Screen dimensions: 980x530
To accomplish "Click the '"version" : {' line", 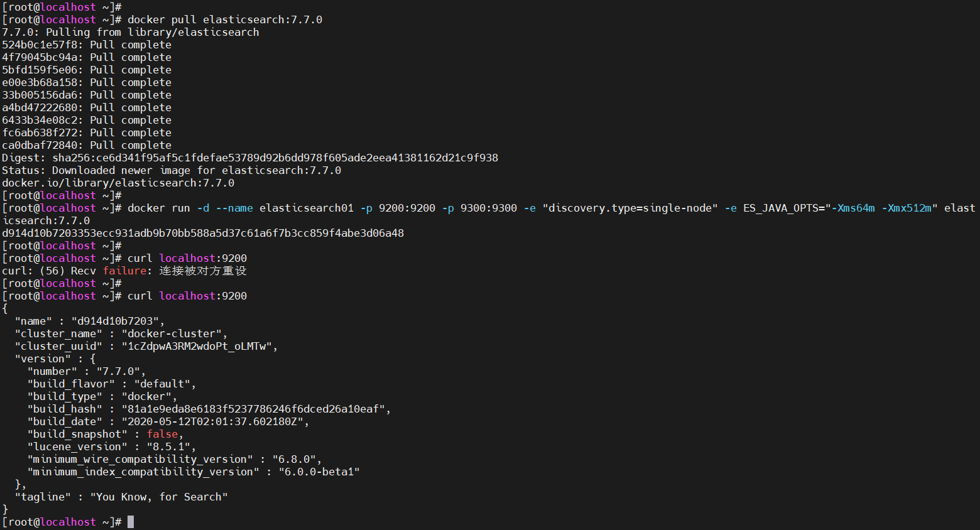I will pyautogui.click(x=55, y=359).
